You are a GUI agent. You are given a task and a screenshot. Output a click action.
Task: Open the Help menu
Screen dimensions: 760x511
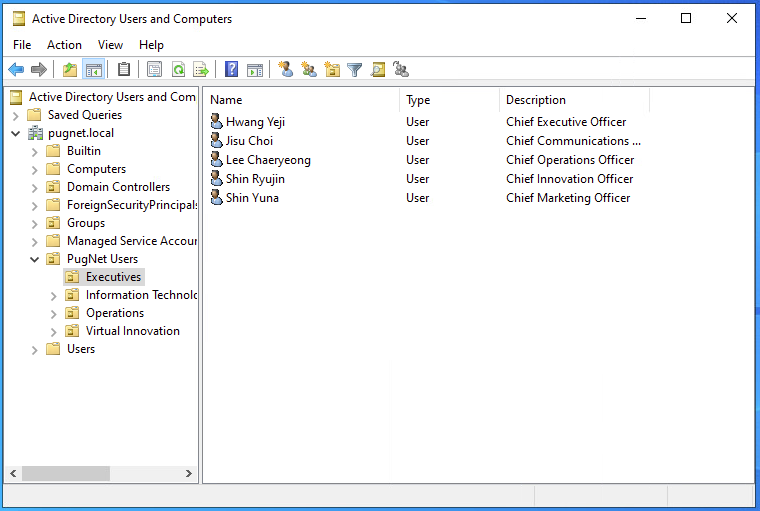(151, 45)
